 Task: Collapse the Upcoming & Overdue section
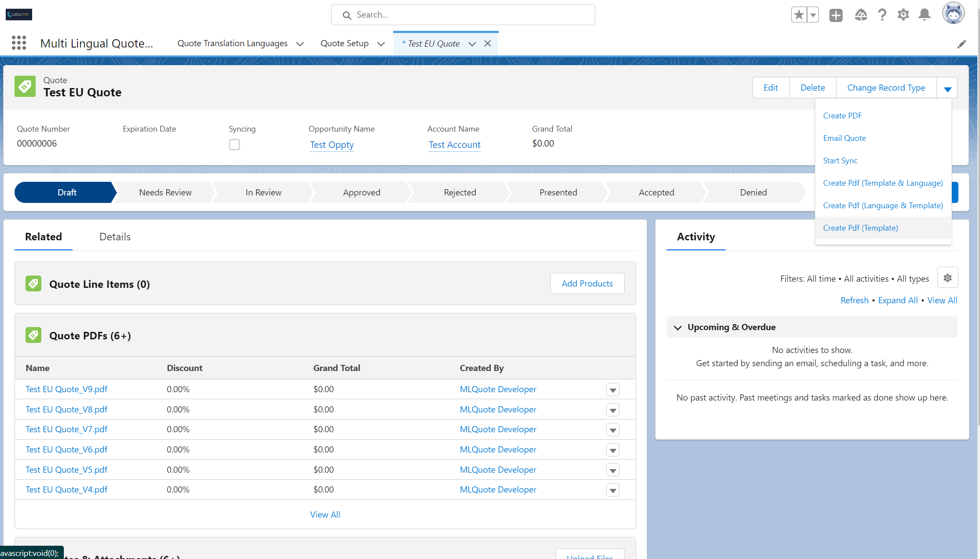coord(678,327)
